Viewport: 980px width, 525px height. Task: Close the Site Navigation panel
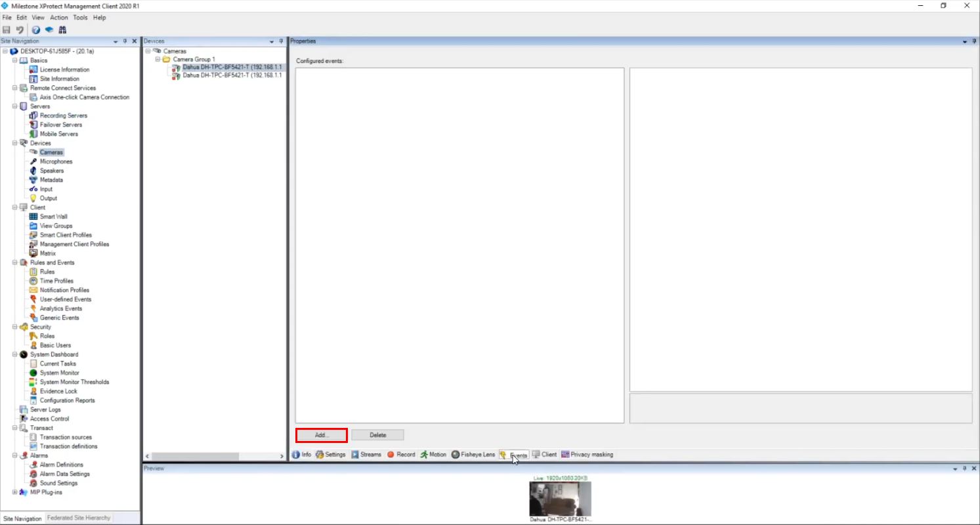point(135,41)
